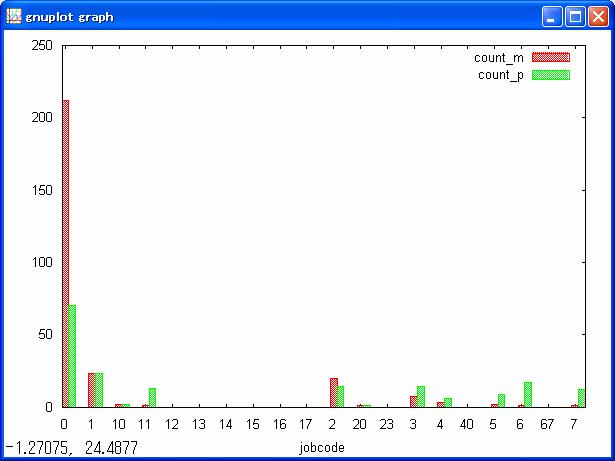Click the red count_m legend swatch
615x461 pixels.
(x=550, y=58)
